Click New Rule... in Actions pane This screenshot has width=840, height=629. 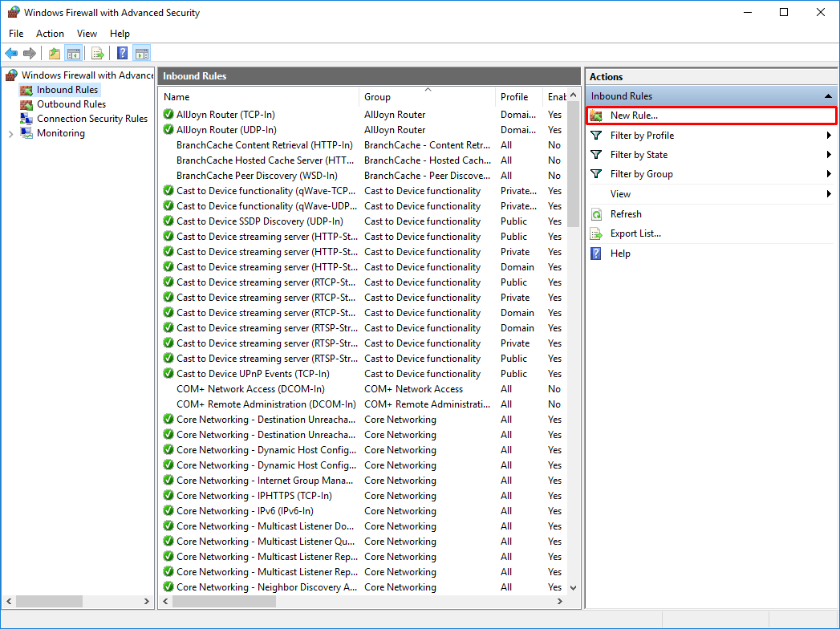tap(633, 116)
